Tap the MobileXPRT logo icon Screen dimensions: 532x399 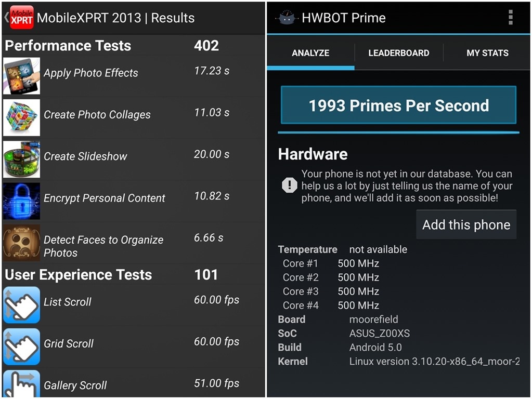21,17
